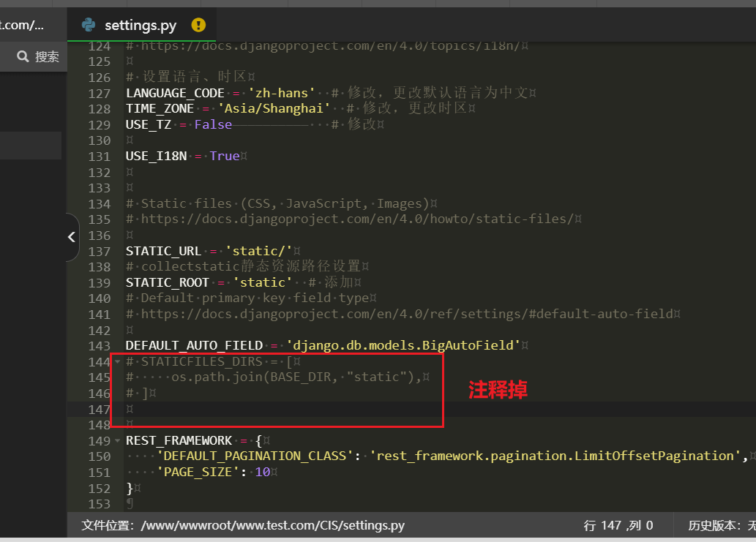Screen dimensions: 756x542
Task: Click the closing brace on line 152
Action: [130, 488]
